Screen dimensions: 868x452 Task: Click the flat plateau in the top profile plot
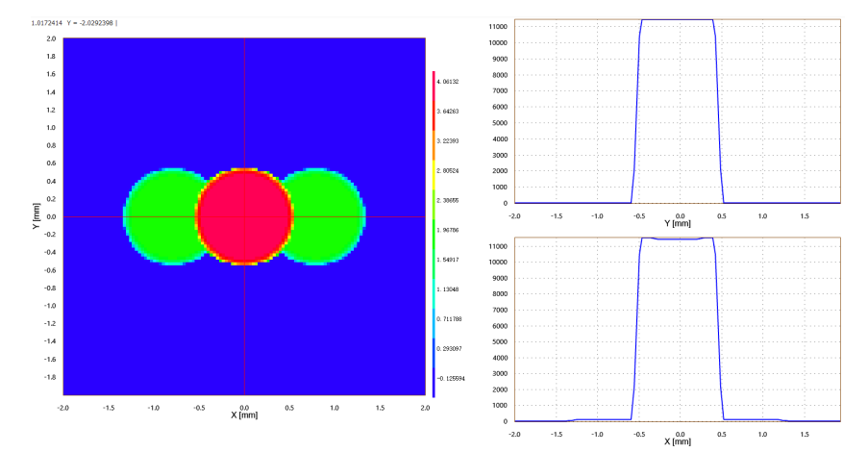(x=678, y=19)
